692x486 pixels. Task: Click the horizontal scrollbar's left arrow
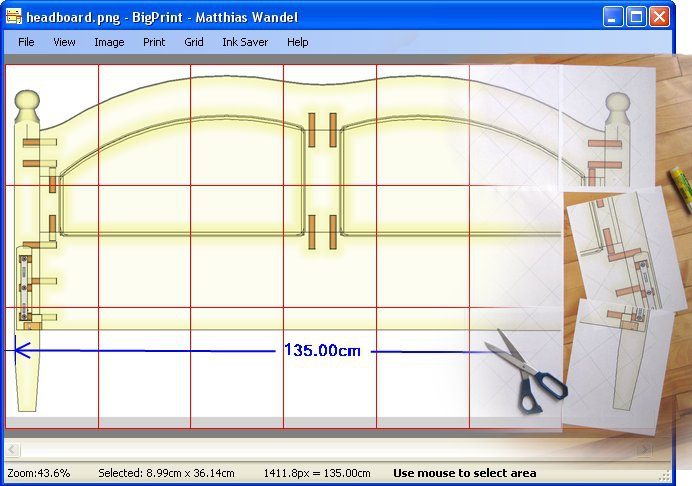(13, 450)
